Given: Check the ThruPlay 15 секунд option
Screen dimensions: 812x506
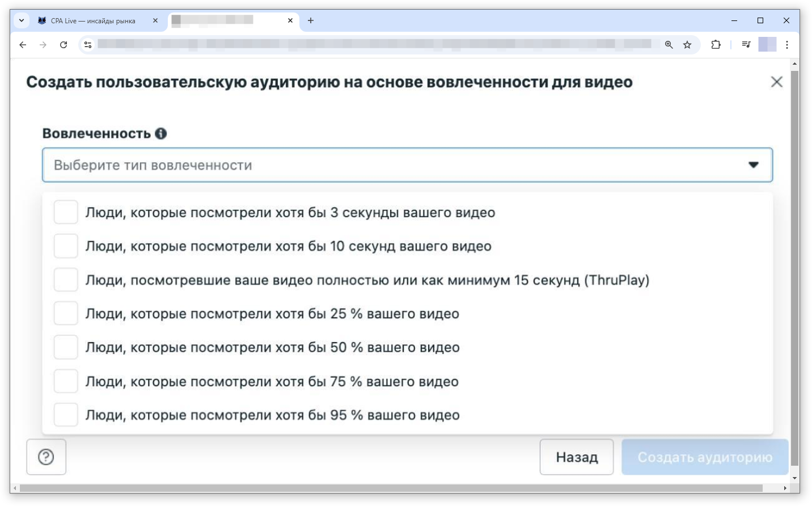Looking at the screenshot, I should point(66,280).
